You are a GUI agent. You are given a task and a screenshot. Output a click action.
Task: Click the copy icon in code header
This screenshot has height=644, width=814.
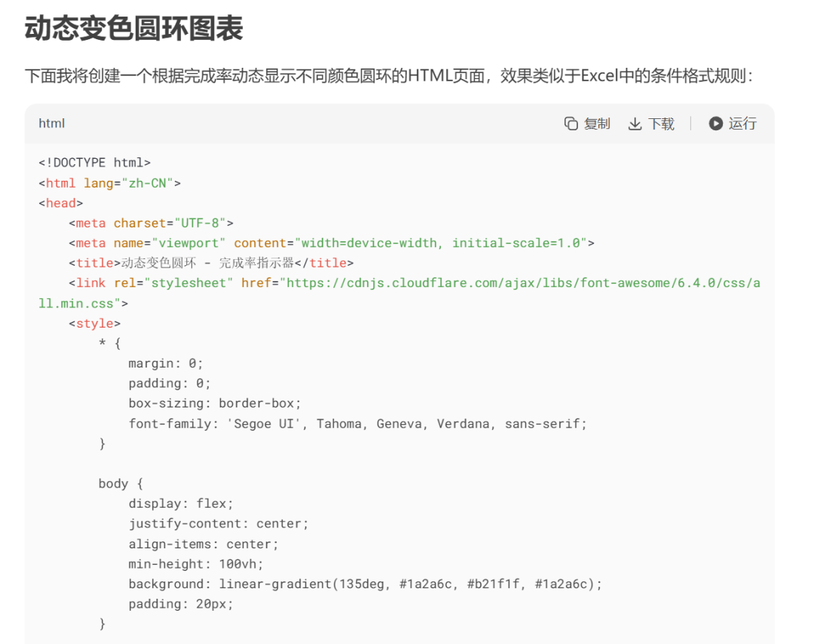pos(571,124)
